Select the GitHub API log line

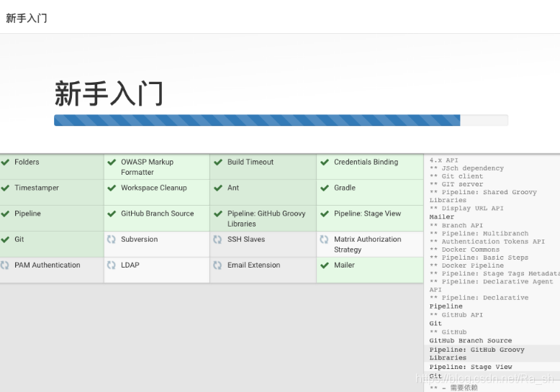pos(456,315)
